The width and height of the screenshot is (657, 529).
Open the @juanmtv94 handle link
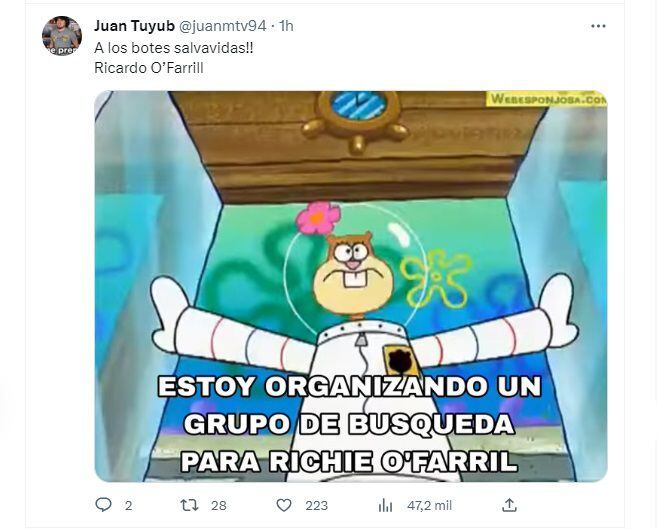point(222,26)
